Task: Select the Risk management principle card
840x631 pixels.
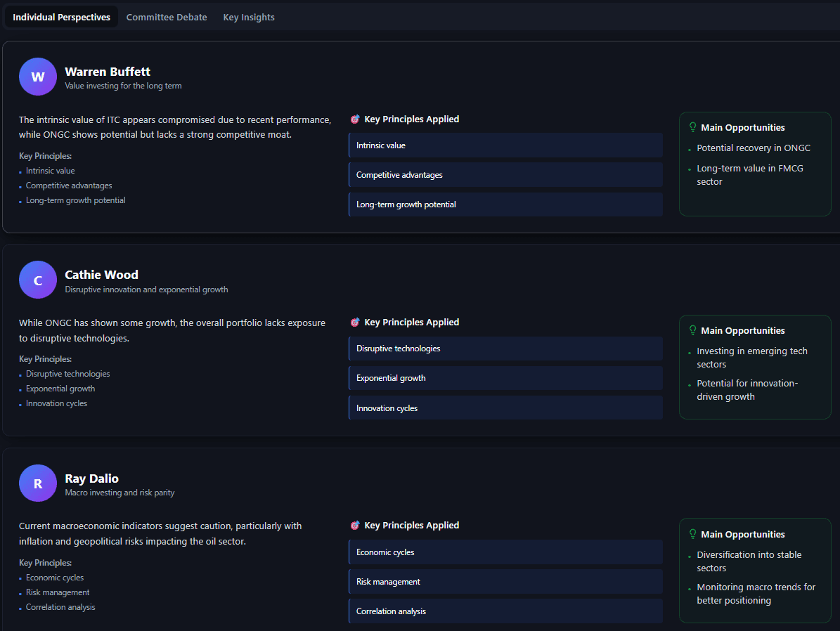Action: tap(505, 581)
